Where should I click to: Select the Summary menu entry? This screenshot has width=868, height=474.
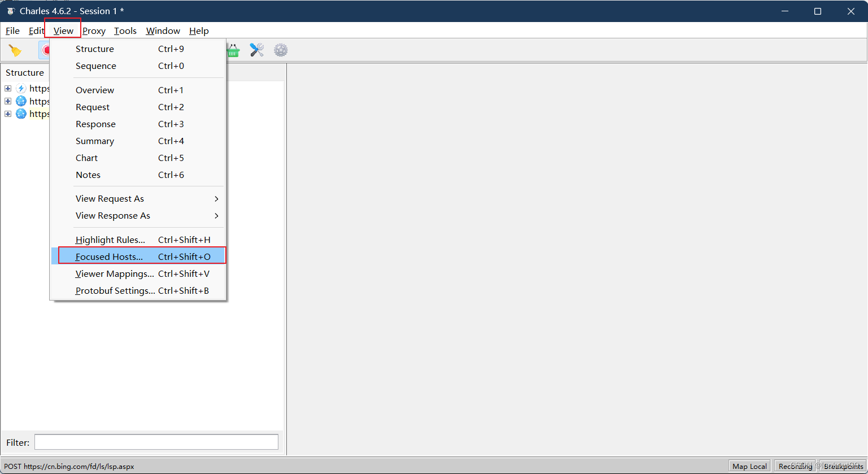coord(138,141)
